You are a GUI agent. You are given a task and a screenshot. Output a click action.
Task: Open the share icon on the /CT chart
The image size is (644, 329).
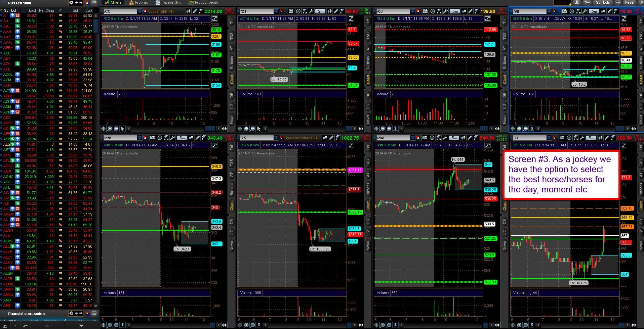coord(291,11)
